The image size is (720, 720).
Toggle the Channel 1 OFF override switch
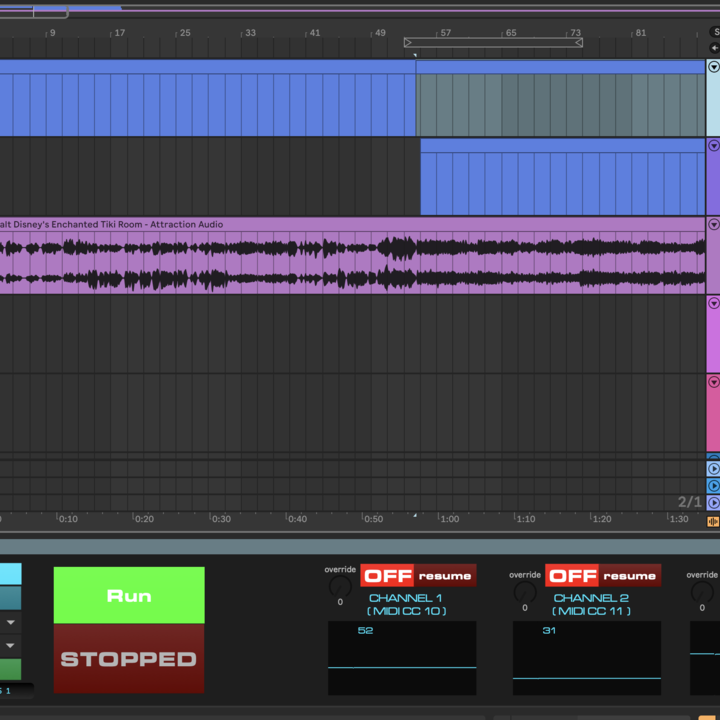387,576
